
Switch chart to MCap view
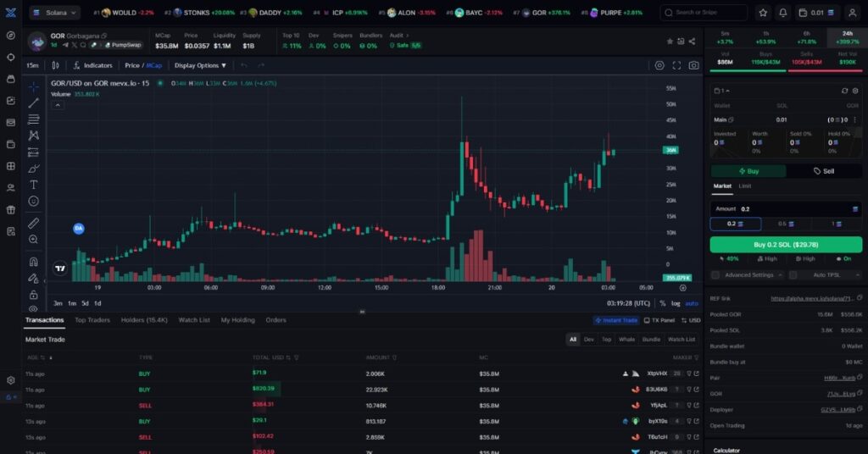point(154,65)
